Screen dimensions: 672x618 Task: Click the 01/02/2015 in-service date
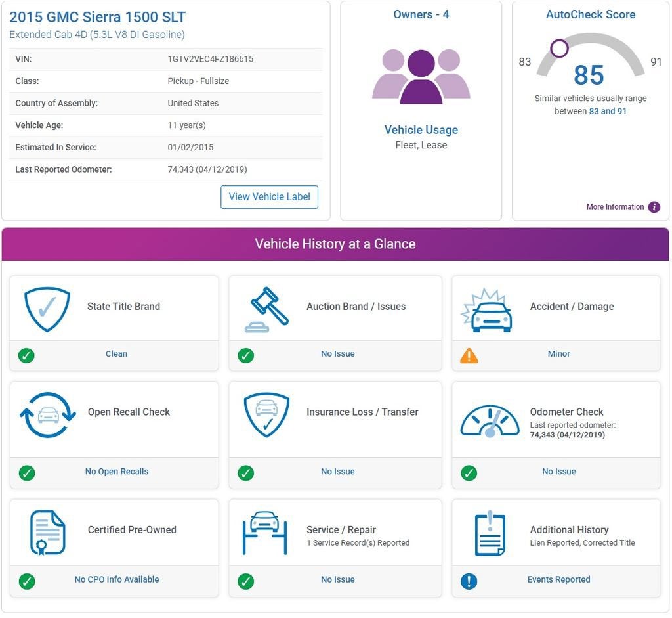point(190,148)
